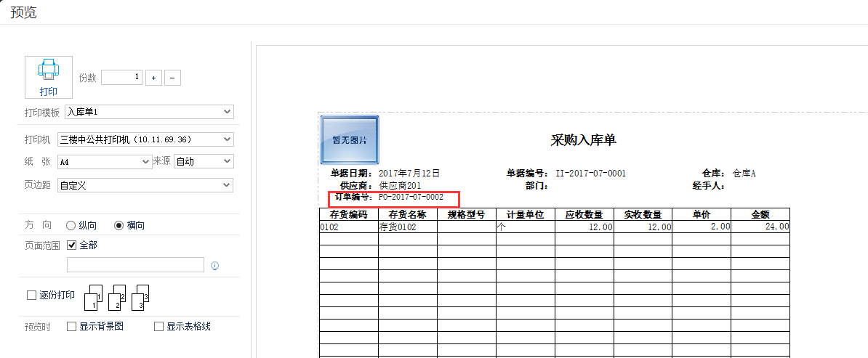Toggle the all pages checkbox

pos(71,245)
